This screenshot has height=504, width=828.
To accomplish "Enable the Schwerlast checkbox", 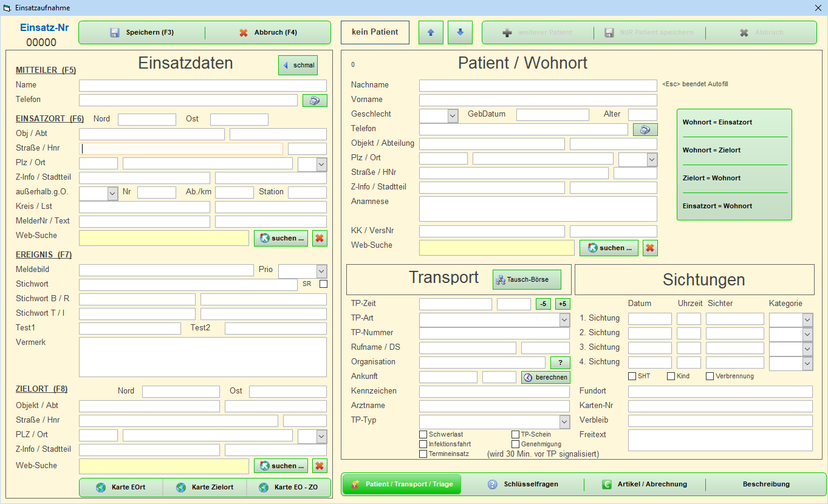I will pyautogui.click(x=423, y=435).
